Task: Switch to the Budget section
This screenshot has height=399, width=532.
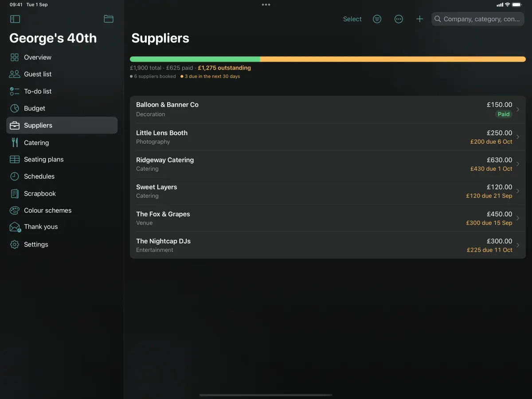Action: pos(62,108)
